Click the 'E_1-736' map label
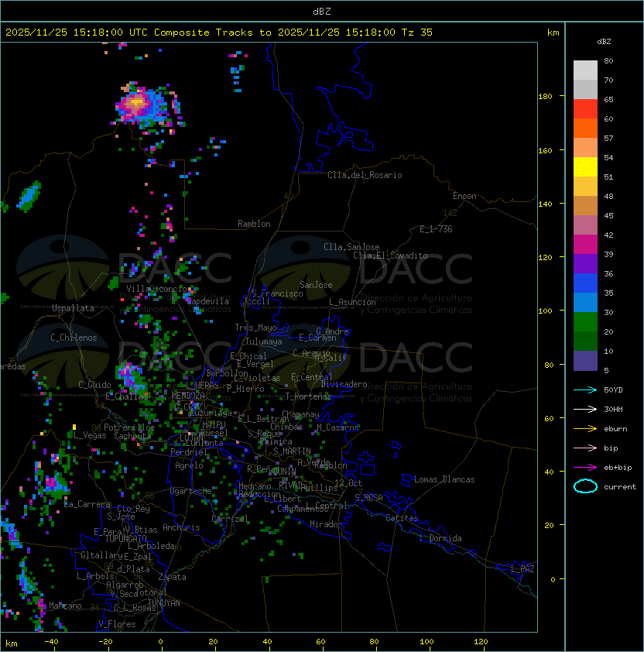644x652 pixels. tap(436, 229)
